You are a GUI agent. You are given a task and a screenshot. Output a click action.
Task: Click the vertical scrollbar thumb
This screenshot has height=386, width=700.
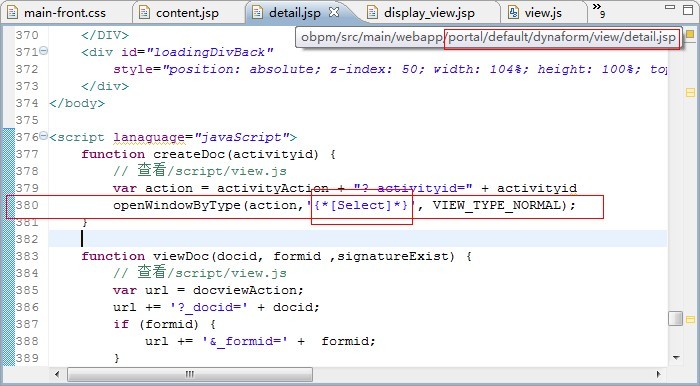[675, 318]
